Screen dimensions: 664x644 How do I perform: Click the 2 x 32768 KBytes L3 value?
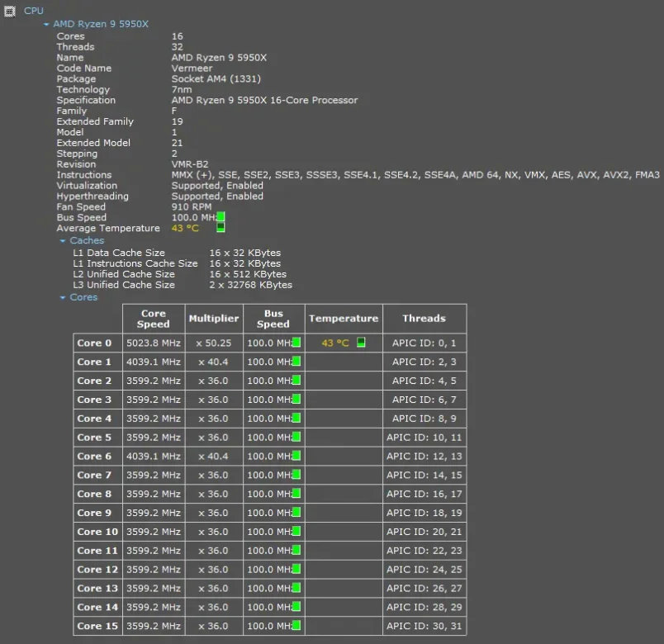251,285
